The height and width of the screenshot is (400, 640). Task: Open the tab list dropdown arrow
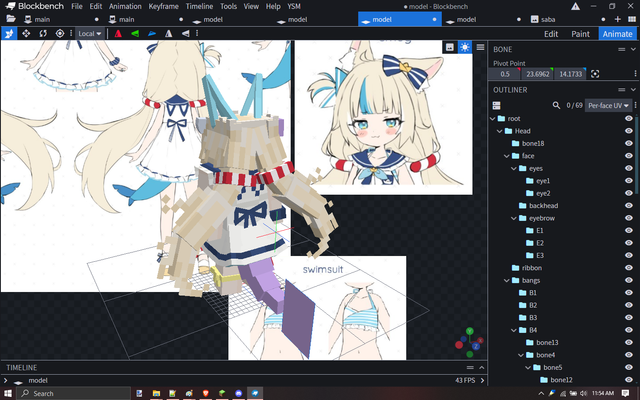click(633, 19)
